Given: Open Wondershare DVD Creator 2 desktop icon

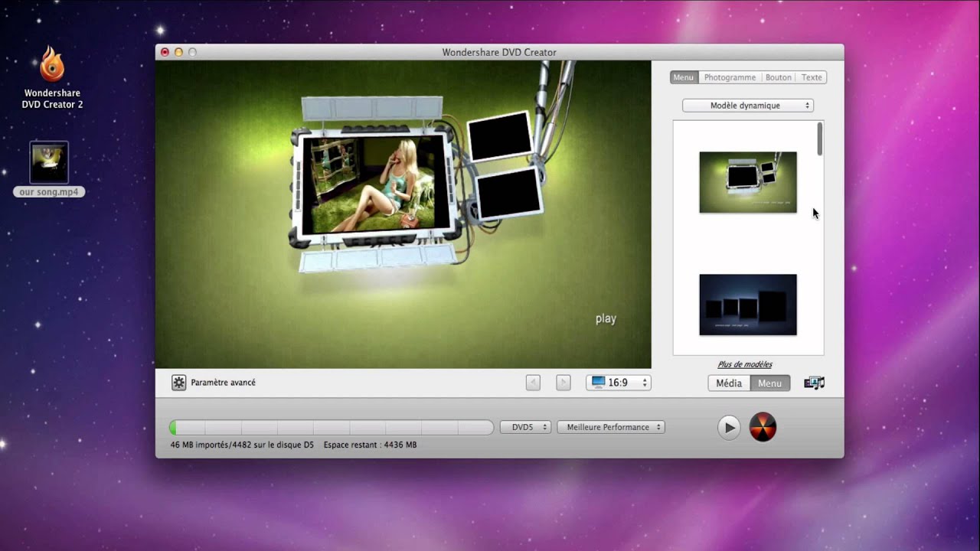Looking at the screenshot, I should [52, 77].
